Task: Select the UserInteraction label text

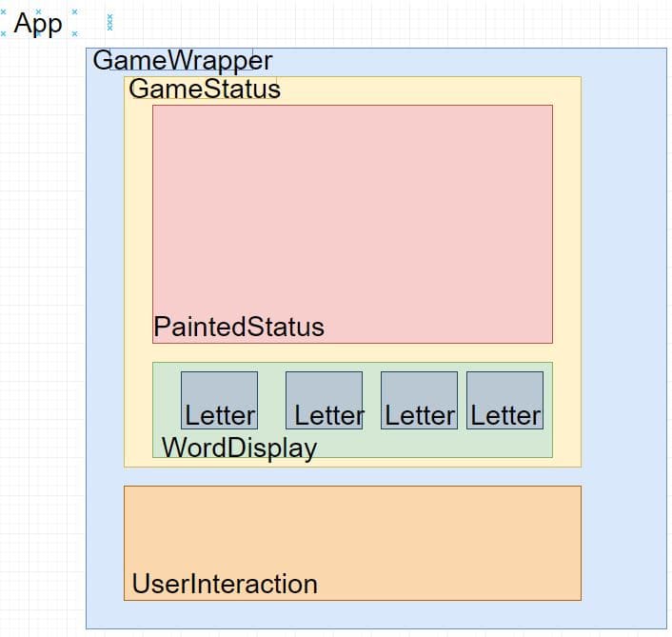Action: 225,584
